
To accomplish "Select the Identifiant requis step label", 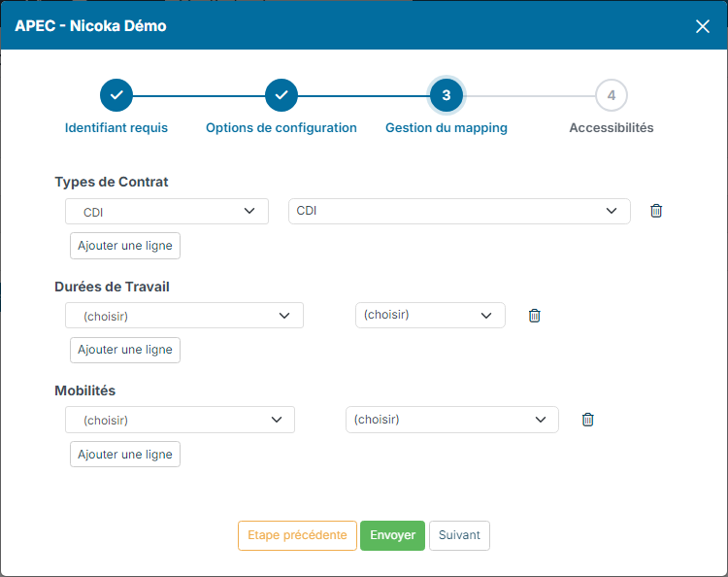I will click(116, 128).
